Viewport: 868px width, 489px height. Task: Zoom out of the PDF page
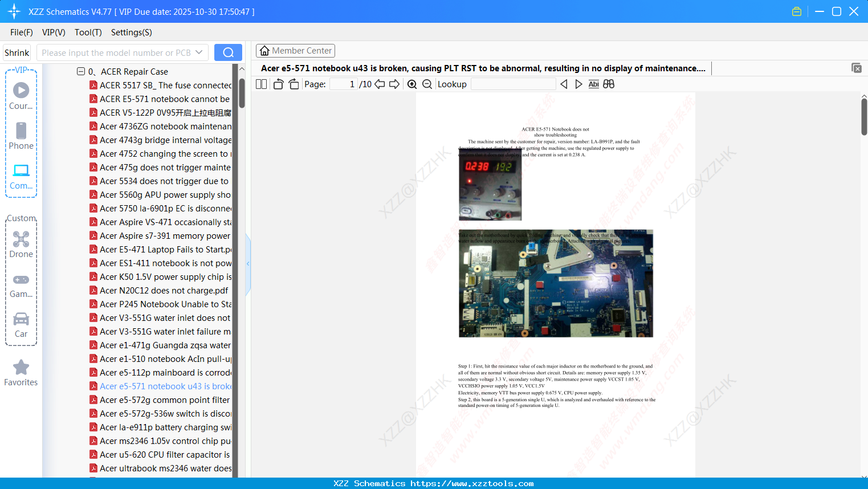click(x=427, y=84)
